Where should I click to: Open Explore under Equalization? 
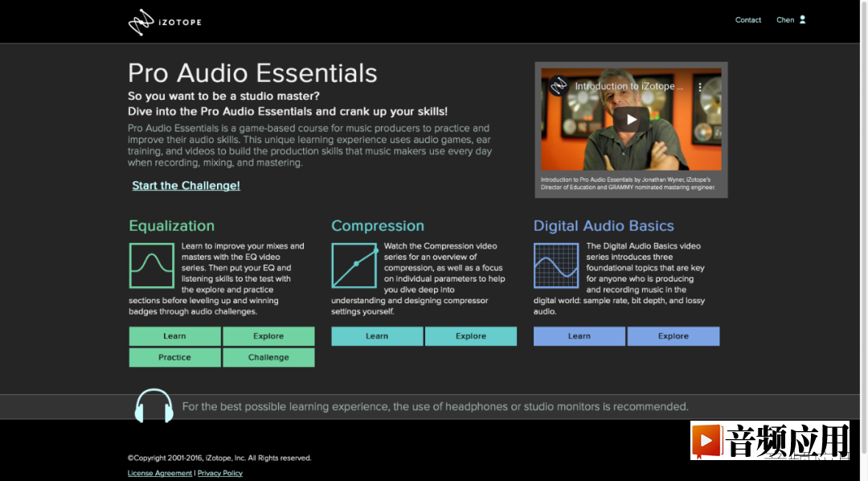pyautogui.click(x=268, y=336)
